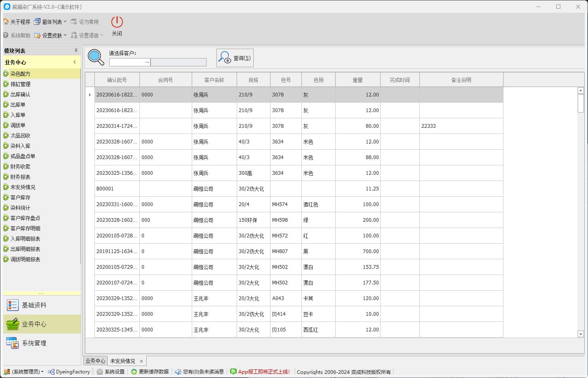This screenshot has height=378, width=588.
Task: Click 更新缓存数据 green plus icon
Action: (x=134, y=372)
